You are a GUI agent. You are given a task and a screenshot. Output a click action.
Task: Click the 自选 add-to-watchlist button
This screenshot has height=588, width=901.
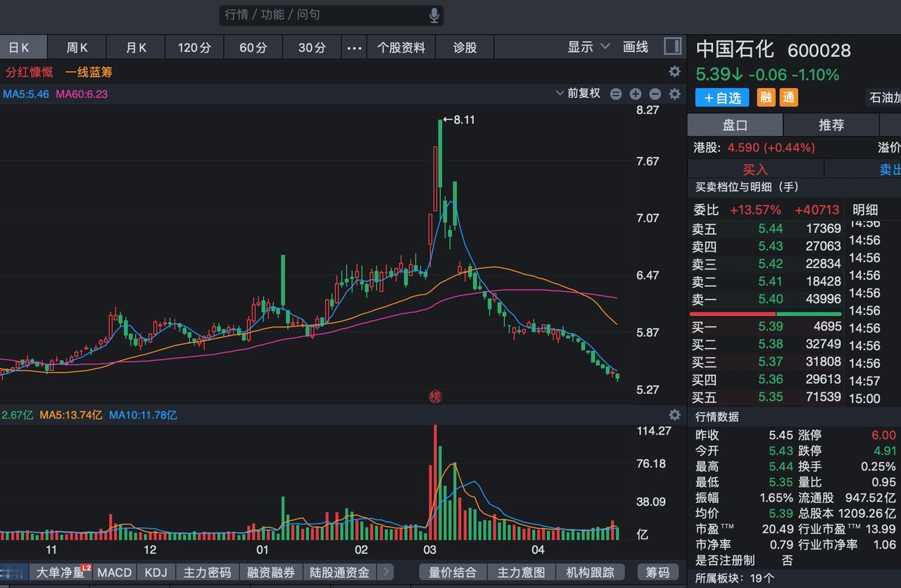pyautogui.click(x=721, y=98)
